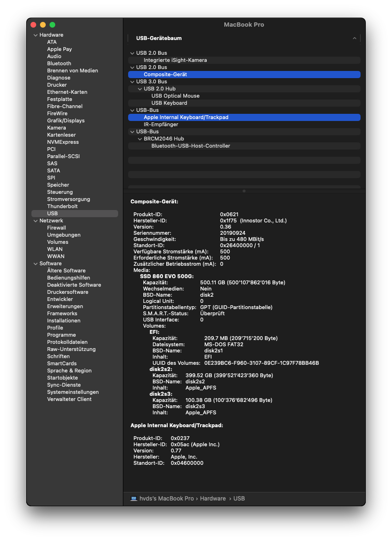Image resolution: width=392 pixels, height=541 pixels.
Task: Select Integrierte iSight-Kamera in device tree
Action: tap(244, 60)
